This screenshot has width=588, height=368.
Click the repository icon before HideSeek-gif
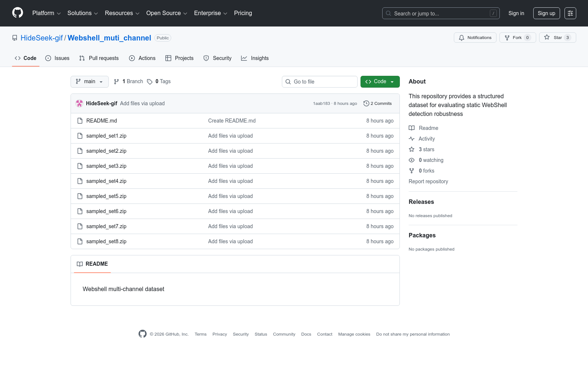(15, 38)
